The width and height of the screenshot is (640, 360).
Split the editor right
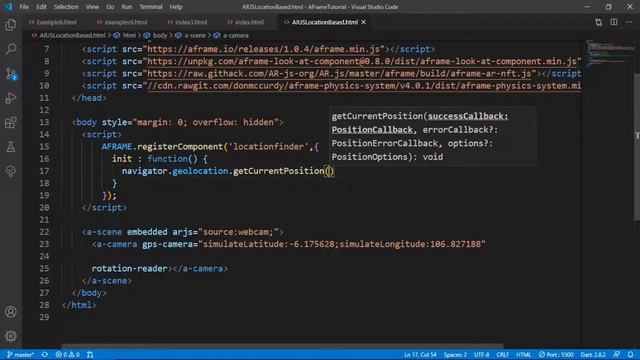614,22
